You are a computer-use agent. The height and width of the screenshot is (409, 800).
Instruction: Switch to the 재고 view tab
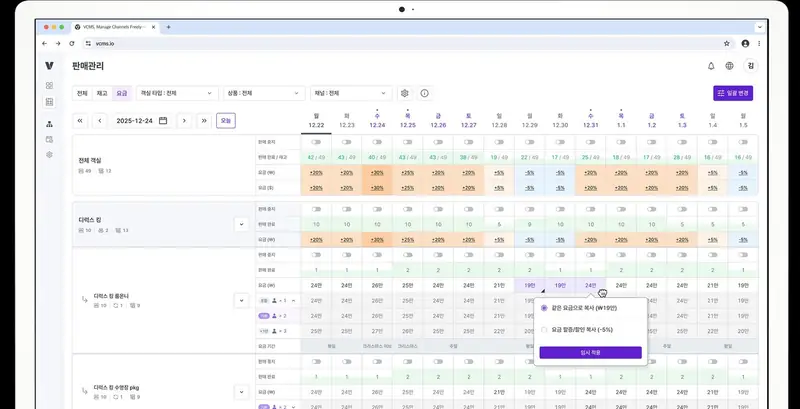[x=102, y=93]
